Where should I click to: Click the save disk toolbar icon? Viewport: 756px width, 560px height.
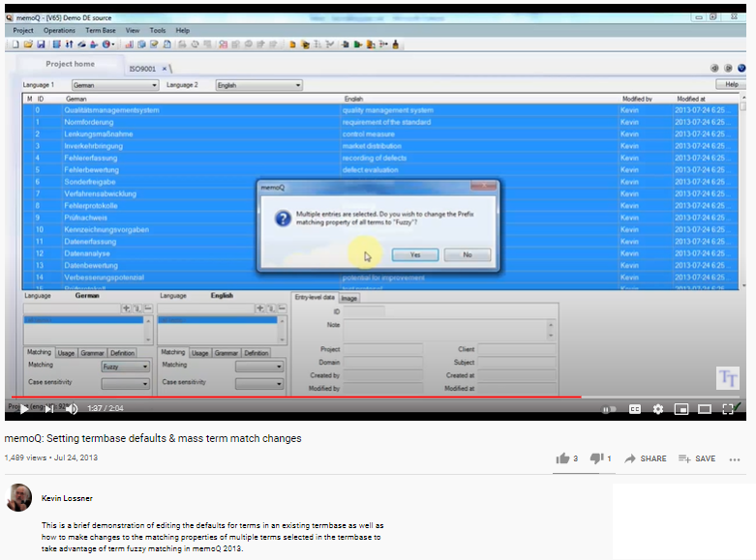pos(41,44)
